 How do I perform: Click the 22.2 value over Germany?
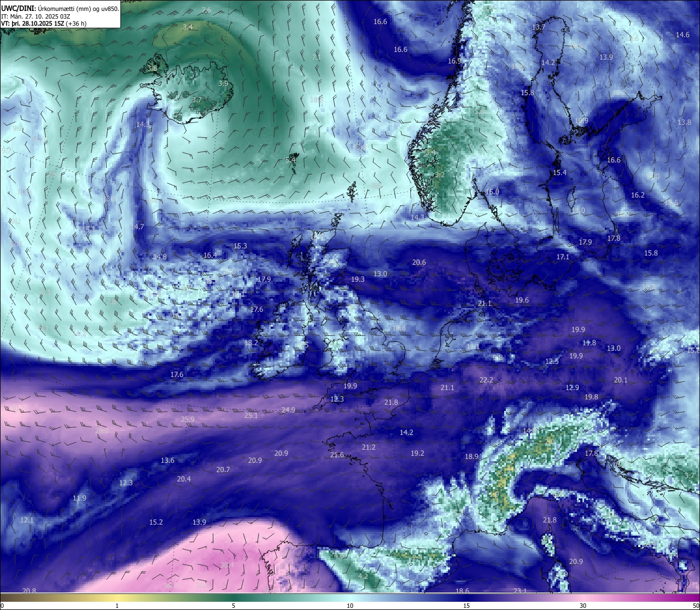pyautogui.click(x=486, y=380)
